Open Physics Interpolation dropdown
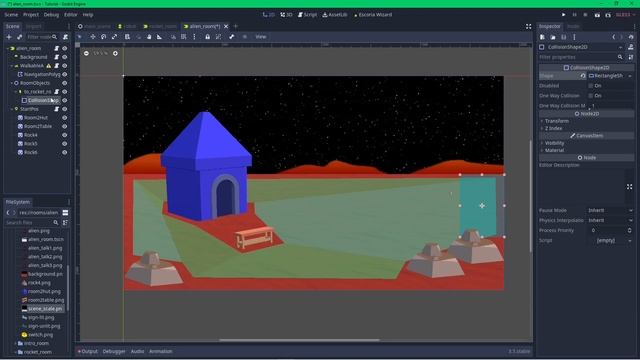Viewport: 640px width, 360px height. pyautogui.click(x=610, y=220)
